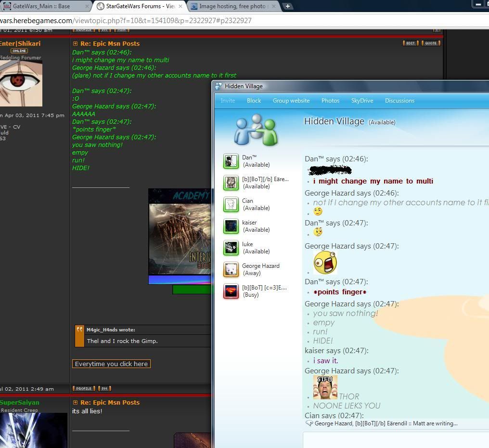Open the SkyDrive menu item
The image size is (489, 448).
(362, 101)
